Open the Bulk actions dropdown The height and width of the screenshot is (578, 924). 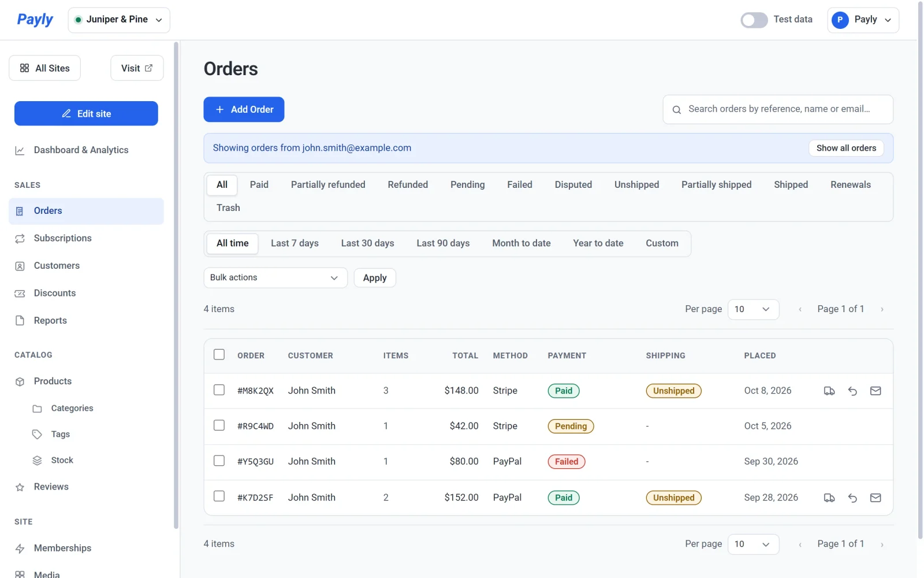click(275, 278)
